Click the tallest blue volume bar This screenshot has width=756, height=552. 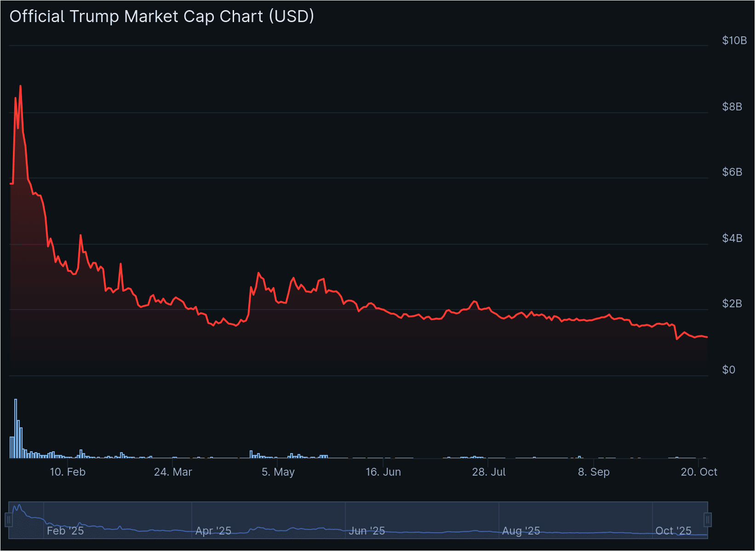pos(16,428)
